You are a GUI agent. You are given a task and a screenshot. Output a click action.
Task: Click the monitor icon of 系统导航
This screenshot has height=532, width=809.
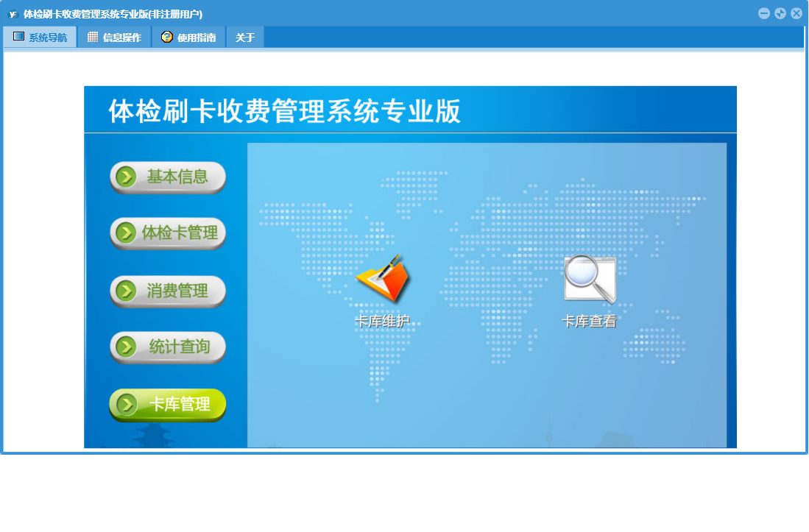[x=18, y=36]
